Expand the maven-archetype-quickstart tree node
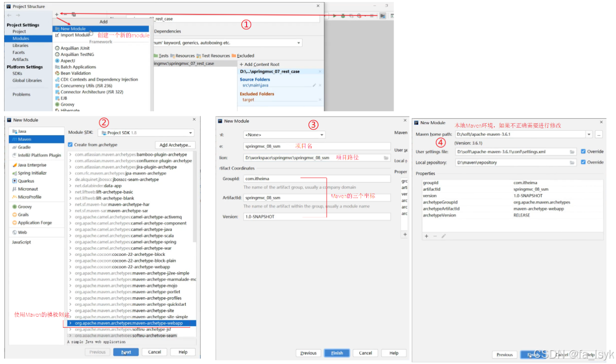This screenshot has height=364, width=616. 70,305
